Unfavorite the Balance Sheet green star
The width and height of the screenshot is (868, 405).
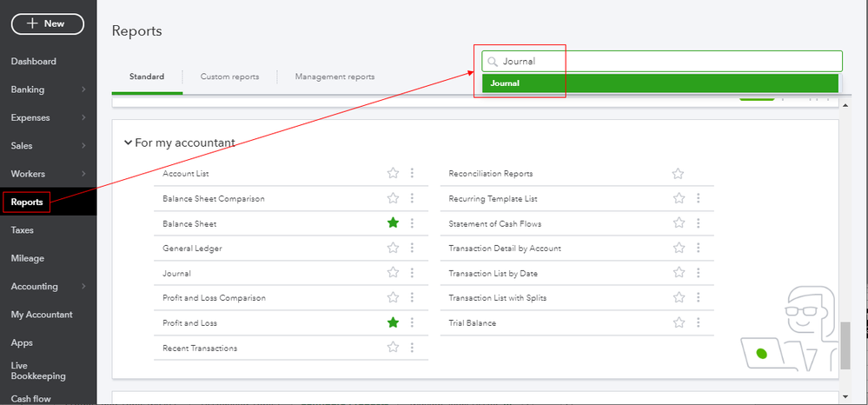[393, 223]
